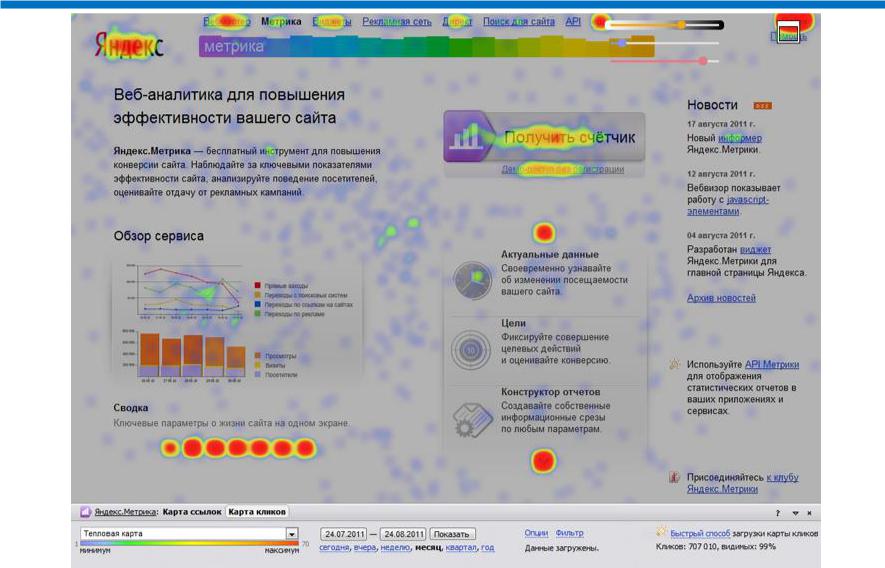The width and height of the screenshot is (885, 568).
Task: Click the 'Цели' feature heading
Action: pyautogui.click(x=513, y=323)
